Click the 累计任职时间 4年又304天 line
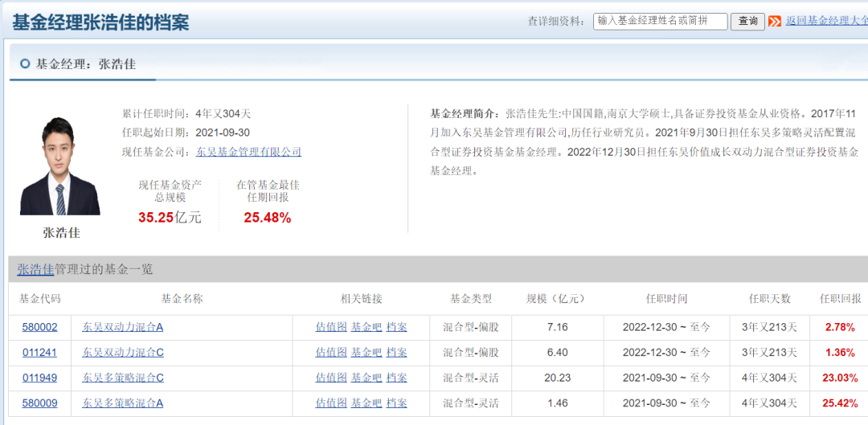This screenshot has height=425, width=868. [186, 114]
